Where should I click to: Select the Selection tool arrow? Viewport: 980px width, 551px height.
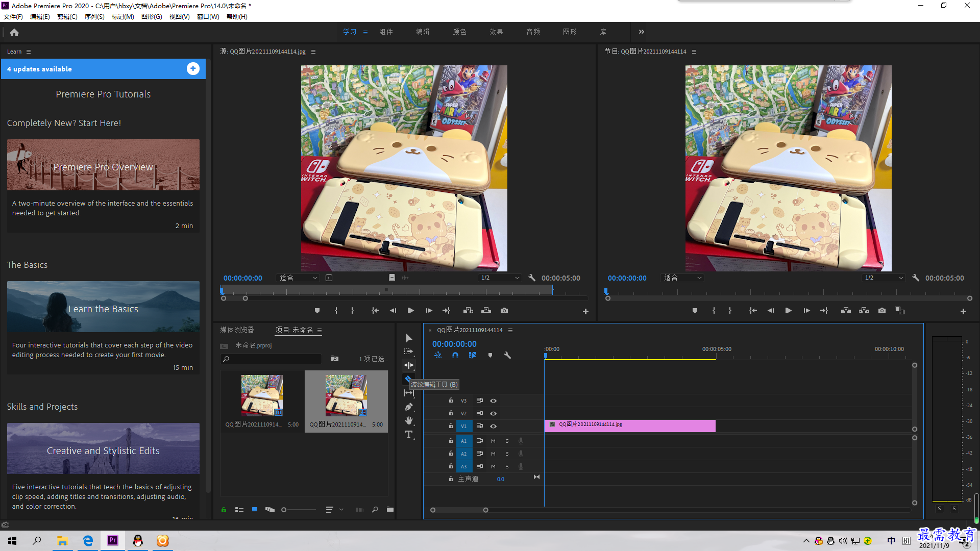click(x=409, y=338)
